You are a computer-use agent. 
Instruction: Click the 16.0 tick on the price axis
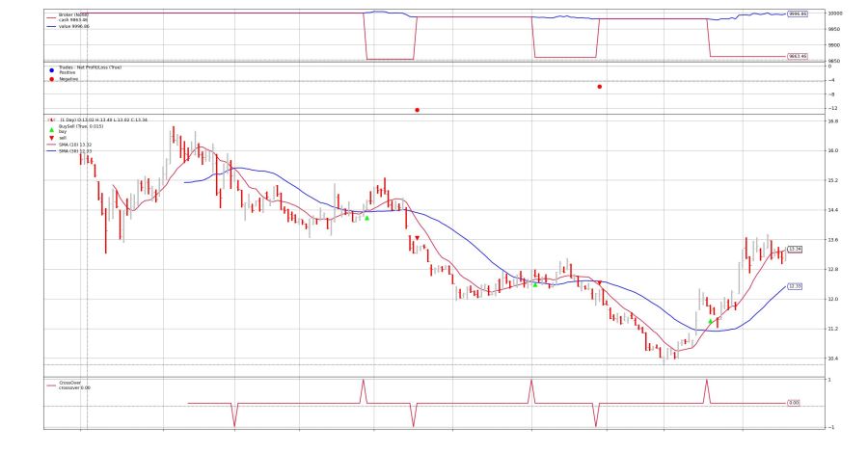click(x=833, y=150)
